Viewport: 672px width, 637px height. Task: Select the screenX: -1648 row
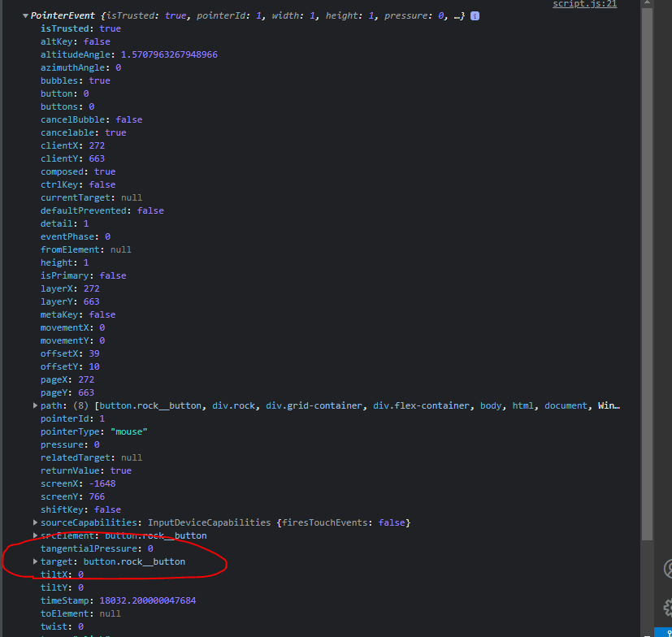[78, 483]
